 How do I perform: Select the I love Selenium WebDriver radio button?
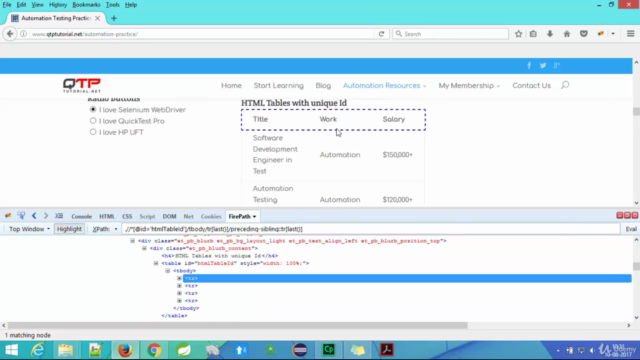pos(93,109)
